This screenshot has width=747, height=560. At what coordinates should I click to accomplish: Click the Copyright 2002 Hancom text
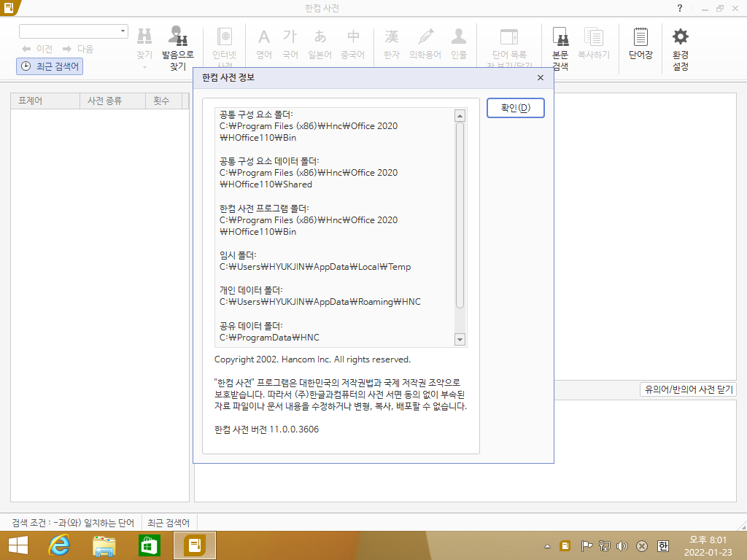tap(312, 359)
